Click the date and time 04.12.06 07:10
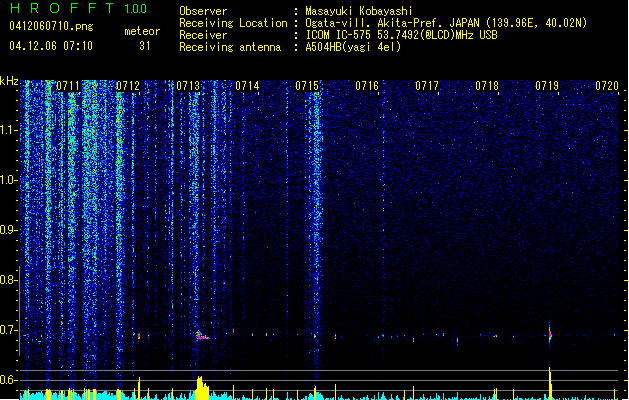 tap(51, 46)
